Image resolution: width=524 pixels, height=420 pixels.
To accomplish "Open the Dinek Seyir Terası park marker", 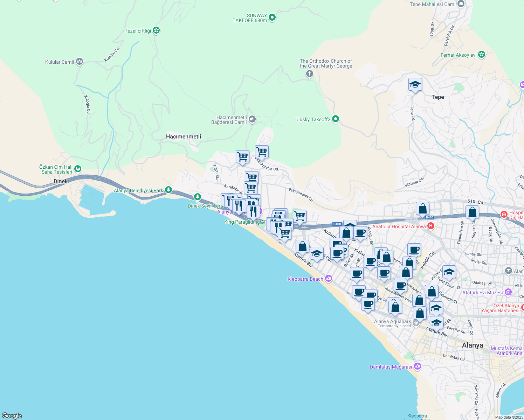I will pyautogui.click(x=198, y=197).
